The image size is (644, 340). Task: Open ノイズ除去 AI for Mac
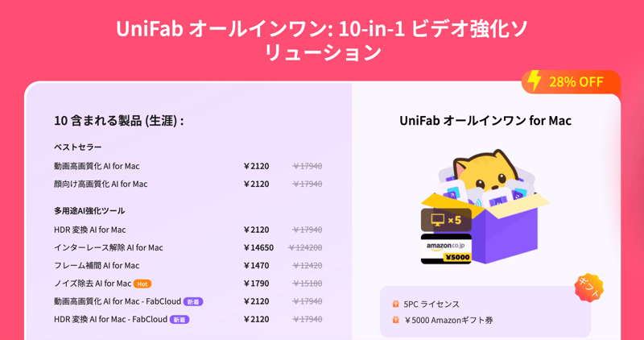92,284
